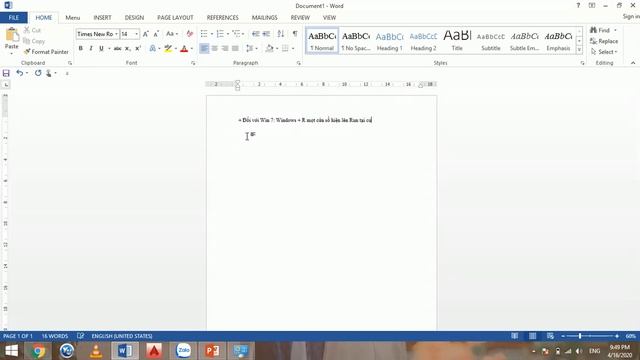Select Print Layout view in the status bar
Viewport: 640px width, 360px height.
[532, 336]
